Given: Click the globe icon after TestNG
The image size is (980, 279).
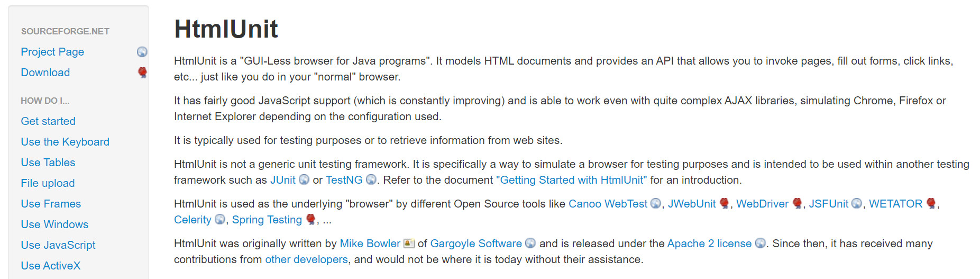Looking at the screenshot, I should (371, 180).
